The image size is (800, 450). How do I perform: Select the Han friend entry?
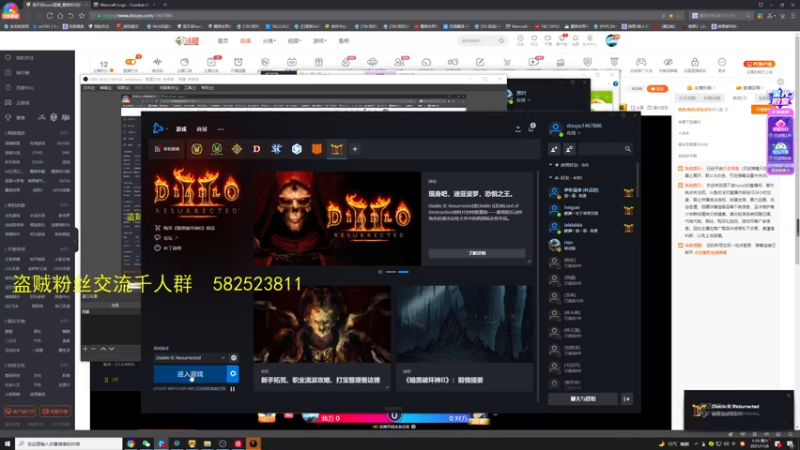coord(591,245)
